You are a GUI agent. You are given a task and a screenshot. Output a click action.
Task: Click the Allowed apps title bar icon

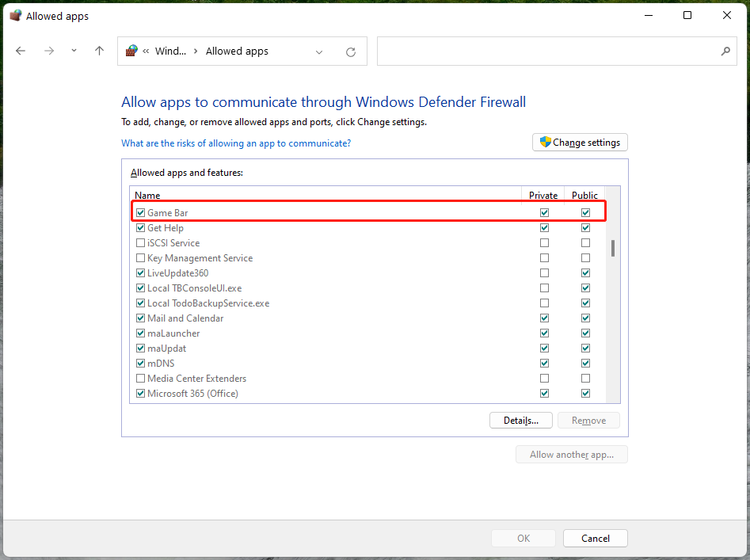coord(15,15)
